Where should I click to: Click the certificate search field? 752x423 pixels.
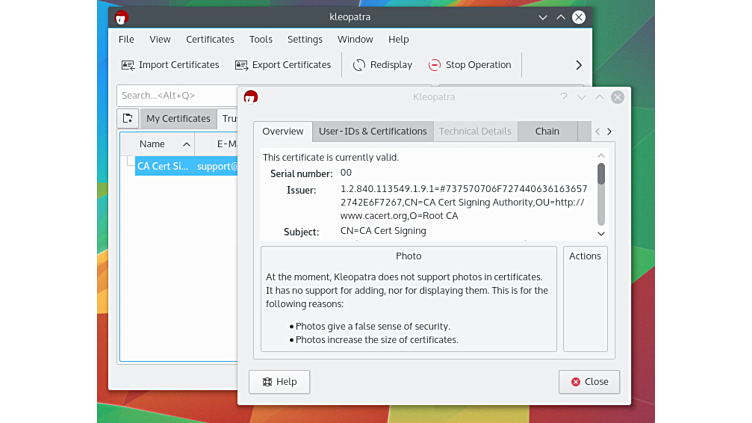[176, 95]
